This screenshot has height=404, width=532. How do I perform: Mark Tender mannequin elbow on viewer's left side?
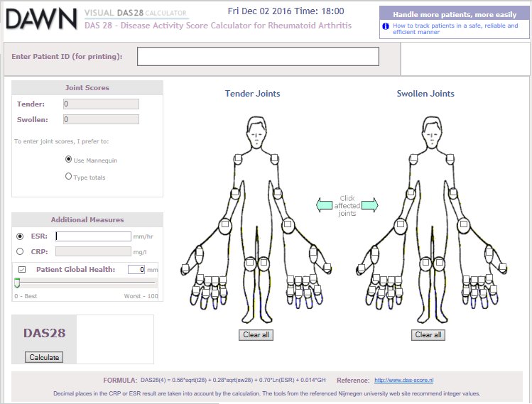(235, 193)
